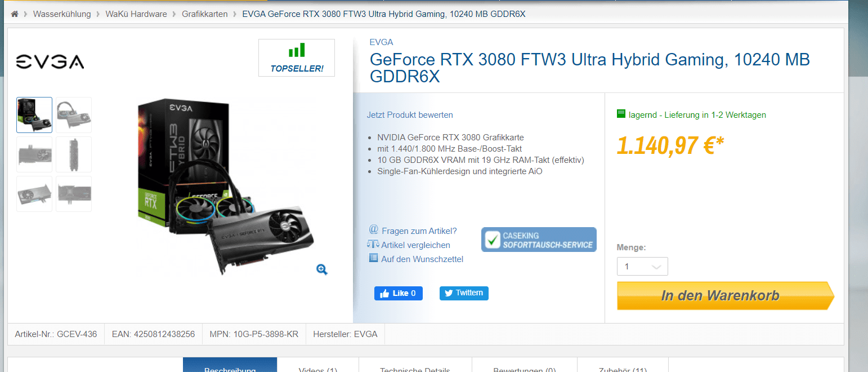The width and height of the screenshot is (868, 372).
Task: Select the first thumbnail with box and card
Action: (34, 115)
